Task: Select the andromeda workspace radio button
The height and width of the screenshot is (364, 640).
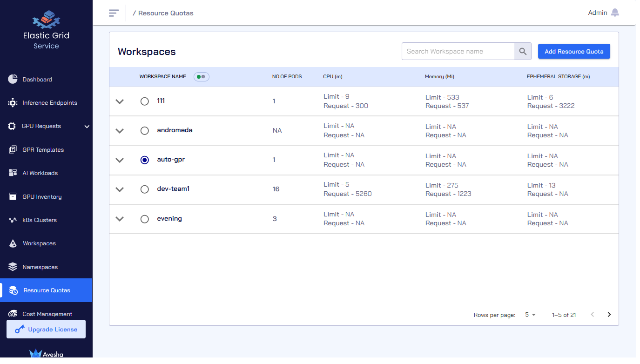Action: 145,131
